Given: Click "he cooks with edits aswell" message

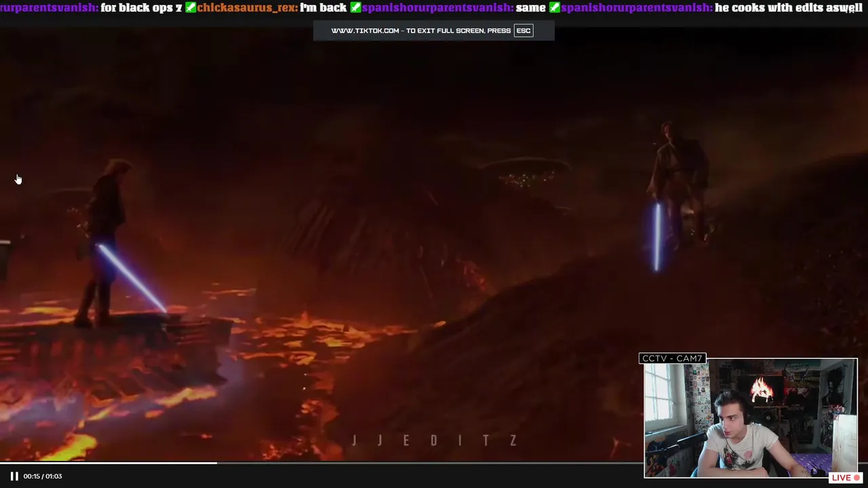Looking at the screenshot, I should (789, 8).
